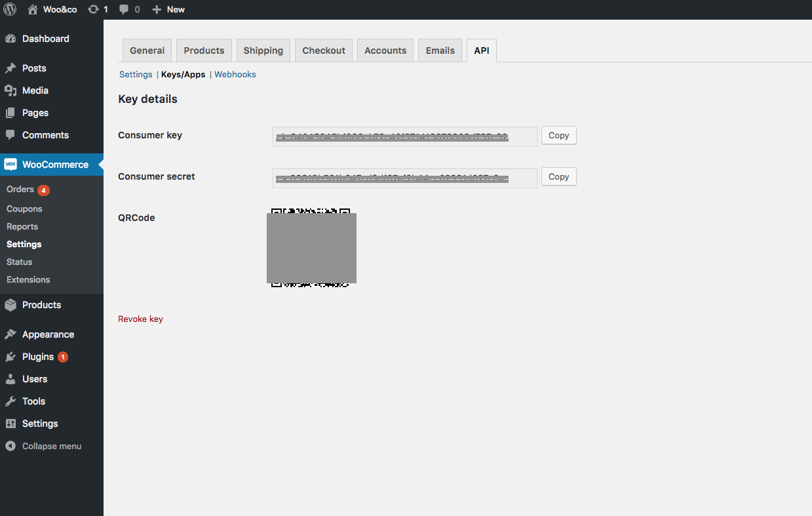Click the Comments bubble icon in sidebar
This screenshot has width=812, height=516.
[10, 135]
